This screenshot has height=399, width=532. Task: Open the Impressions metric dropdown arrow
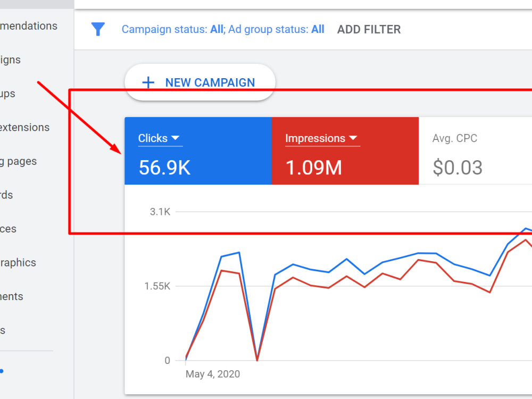click(353, 138)
